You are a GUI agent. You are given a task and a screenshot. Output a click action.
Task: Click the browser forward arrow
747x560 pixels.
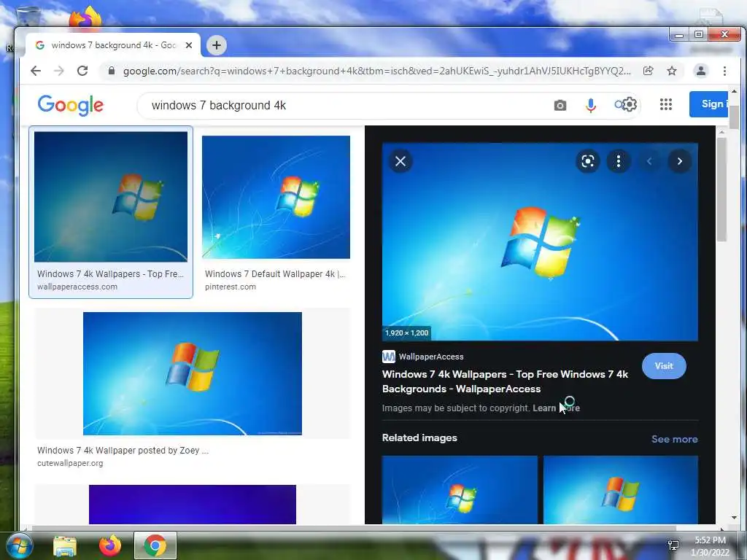(59, 71)
